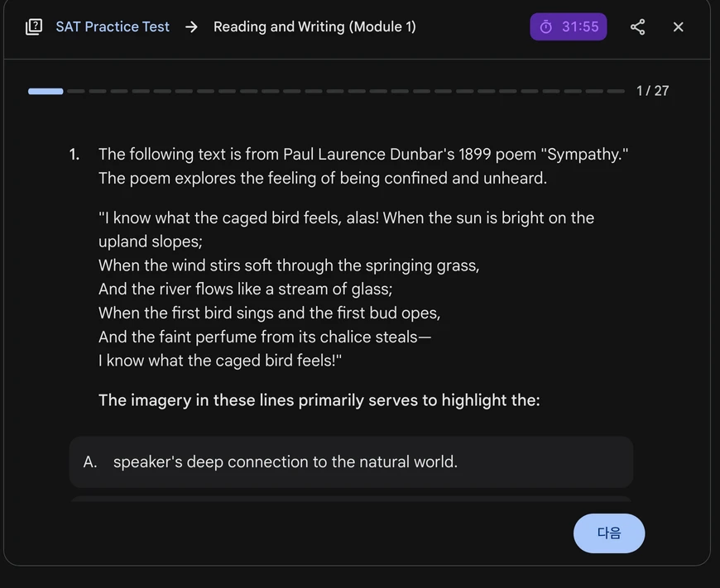Close the practice test panel

(x=679, y=26)
